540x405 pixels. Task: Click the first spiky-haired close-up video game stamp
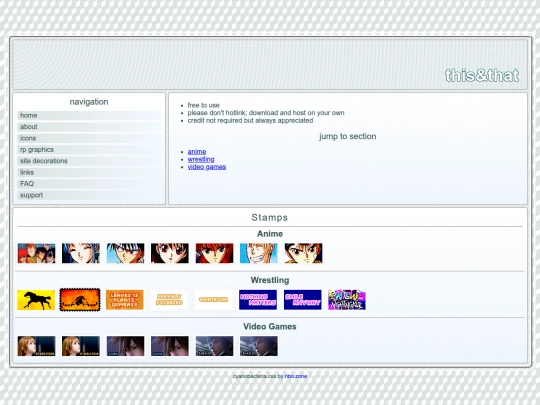[x=125, y=346]
